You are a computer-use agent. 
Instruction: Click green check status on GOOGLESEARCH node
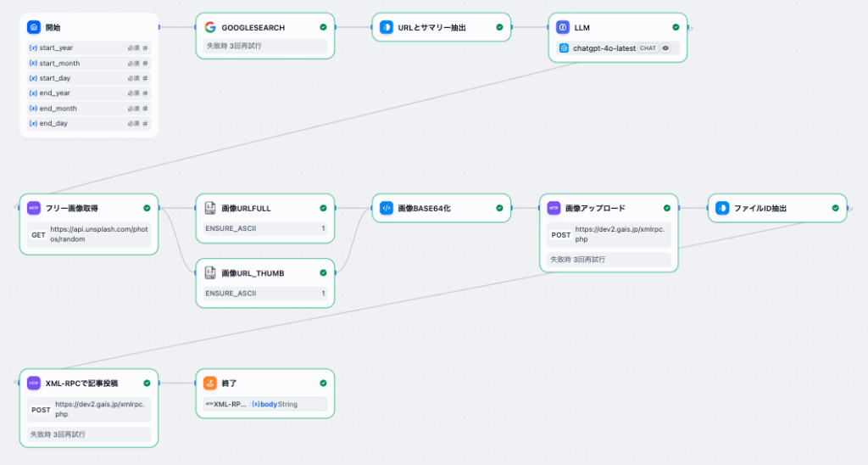click(x=323, y=27)
